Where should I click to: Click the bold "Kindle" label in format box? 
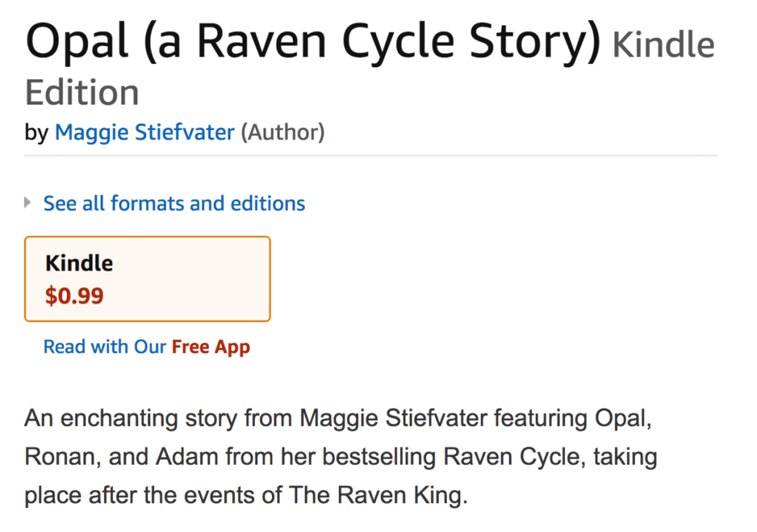click(x=79, y=263)
